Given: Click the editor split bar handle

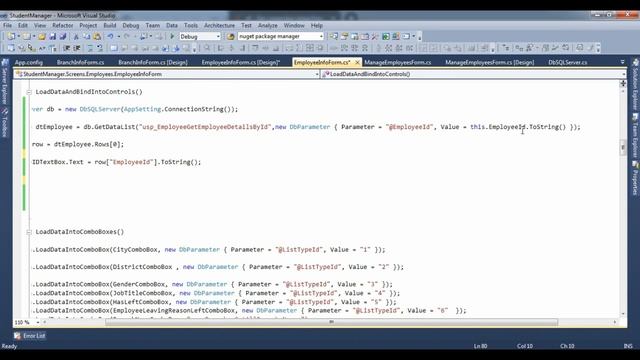Looking at the screenshot, I should tap(623, 83).
